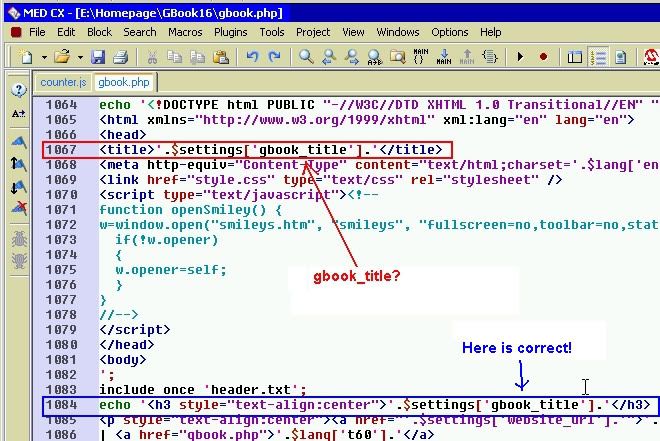Click the A-arrow sidebar icon

19,114
